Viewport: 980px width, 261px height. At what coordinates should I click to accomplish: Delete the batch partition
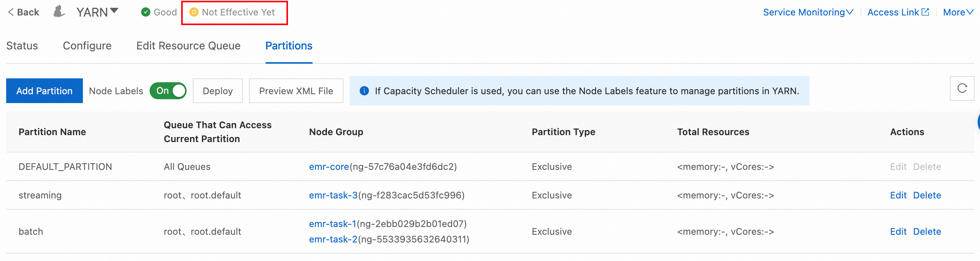click(x=927, y=232)
